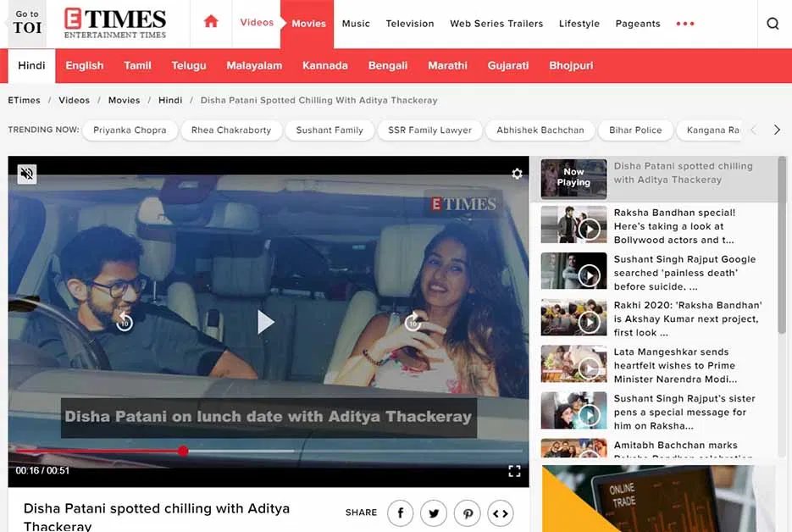Screen dimensions: 792x532
Task: Show next trending topics with right arrow
Action: point(777,130)
